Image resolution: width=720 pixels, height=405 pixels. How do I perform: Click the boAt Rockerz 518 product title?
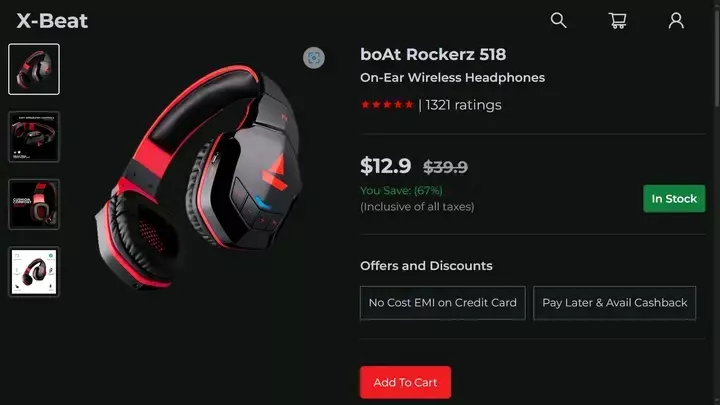(433, 54)
